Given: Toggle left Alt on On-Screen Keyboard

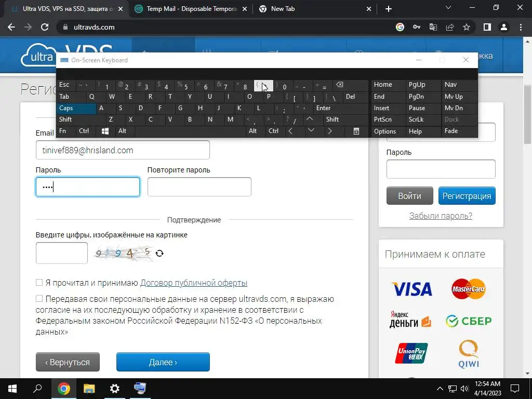Looking at the screenshot, I should 125,131.
